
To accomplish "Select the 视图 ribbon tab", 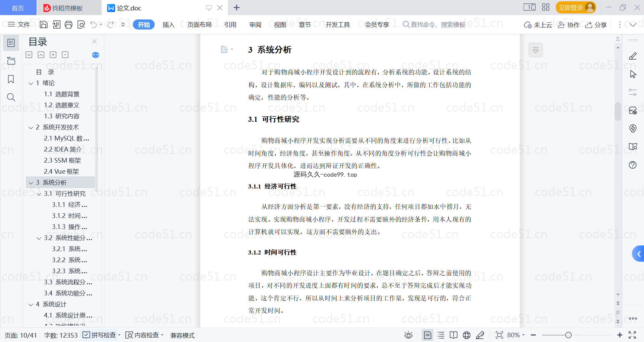I will pos(280,24).
